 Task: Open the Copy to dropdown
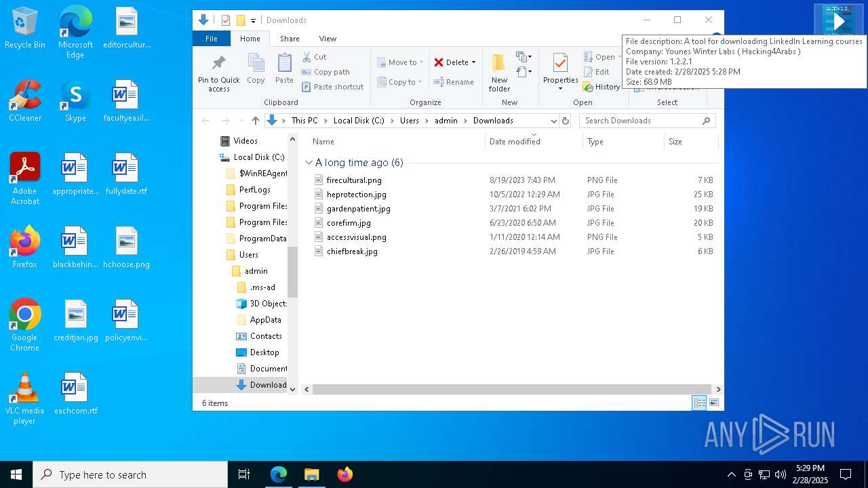coord(400,82)
